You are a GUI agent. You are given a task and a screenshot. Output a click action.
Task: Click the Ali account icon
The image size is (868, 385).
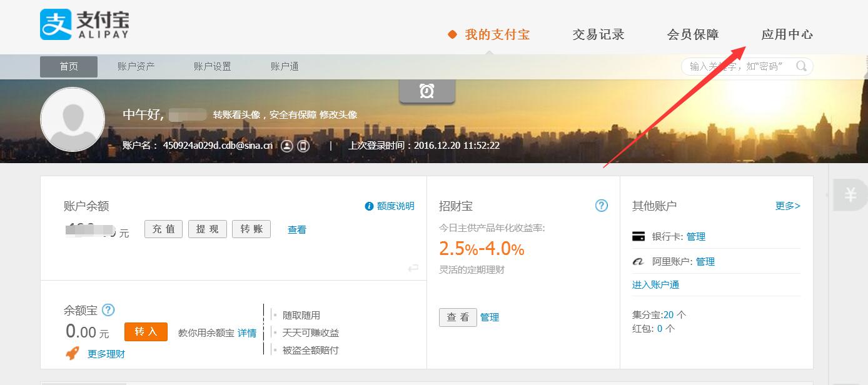click(638, 262)
